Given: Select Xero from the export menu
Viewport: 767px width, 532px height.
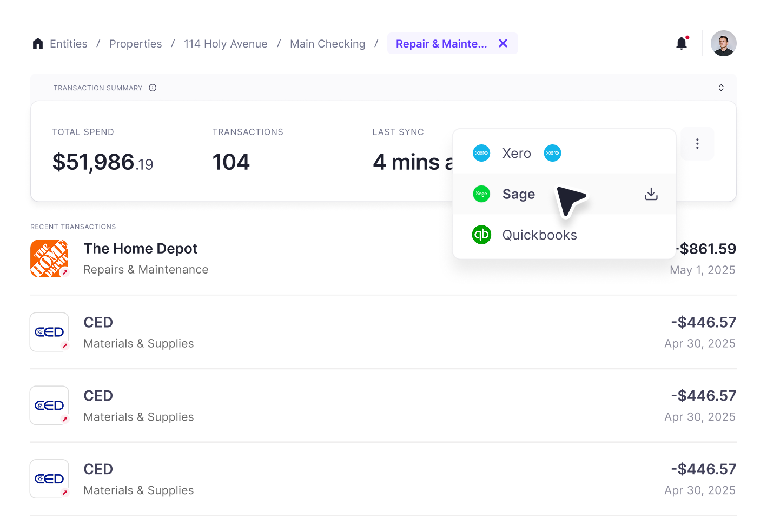Looking at the screenshot, I should pos(564,153).
